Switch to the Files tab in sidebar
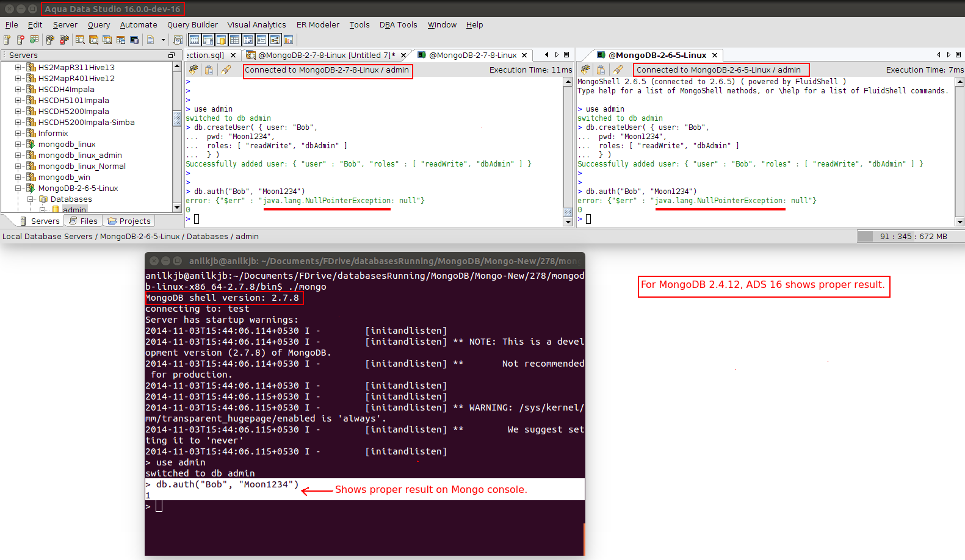The width and height of the screenshot is (965, 560). (x=83, y=221)
